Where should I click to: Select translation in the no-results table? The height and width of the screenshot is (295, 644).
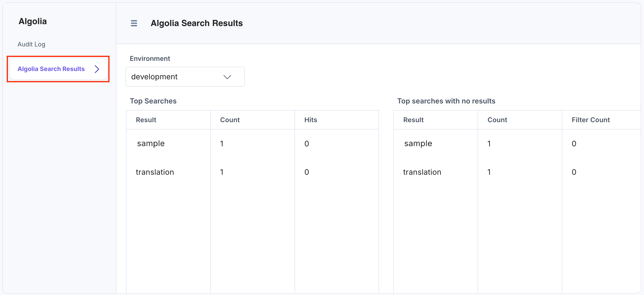[422, 172]
